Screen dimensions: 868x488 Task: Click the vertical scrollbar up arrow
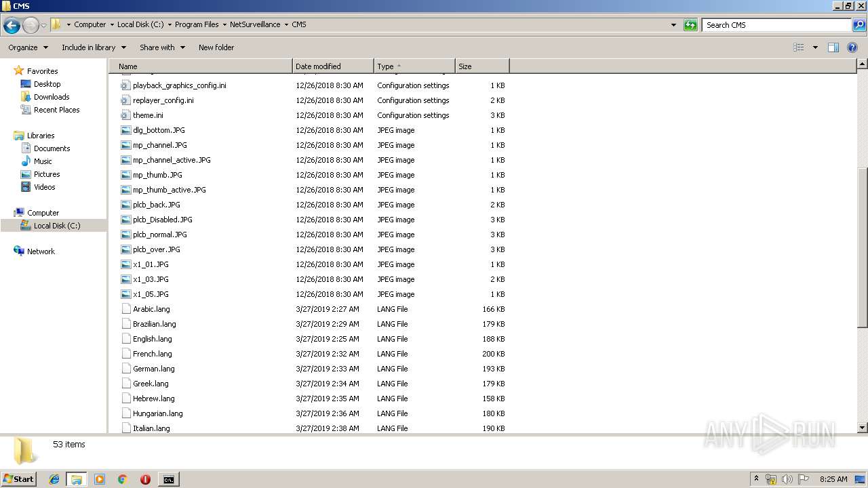coord(862,64)
